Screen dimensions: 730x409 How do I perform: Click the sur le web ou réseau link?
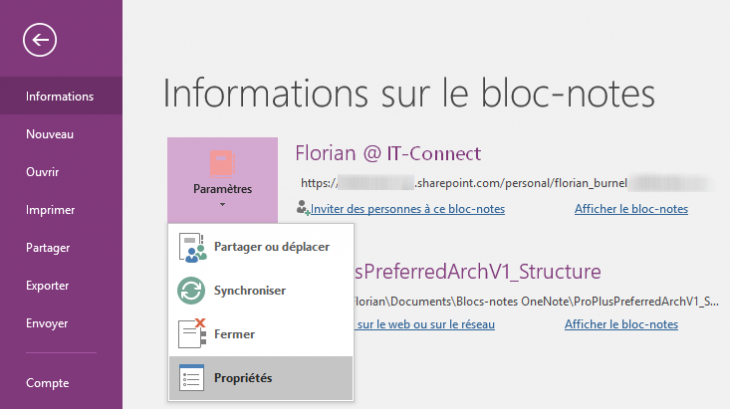point(425,324)
